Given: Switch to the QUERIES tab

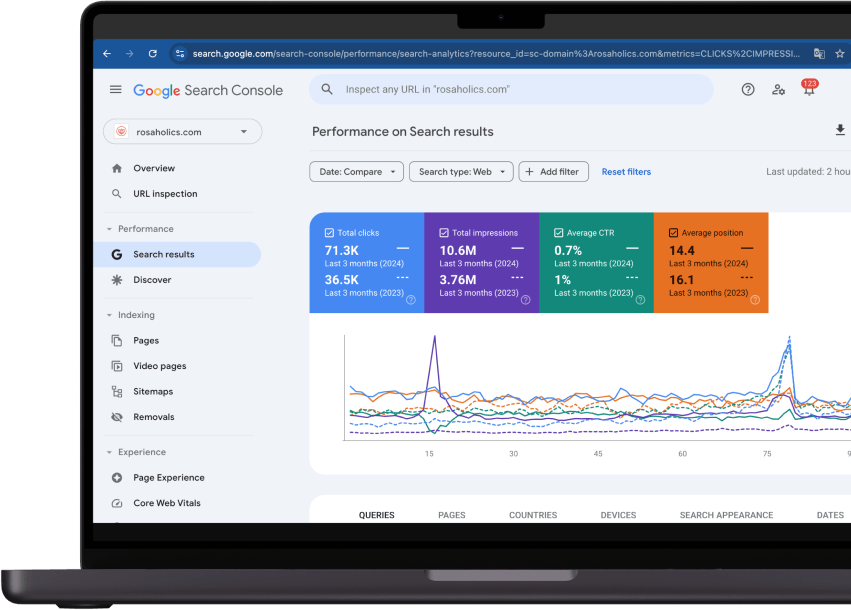Looking at the screenshot, I should (377, 515).
